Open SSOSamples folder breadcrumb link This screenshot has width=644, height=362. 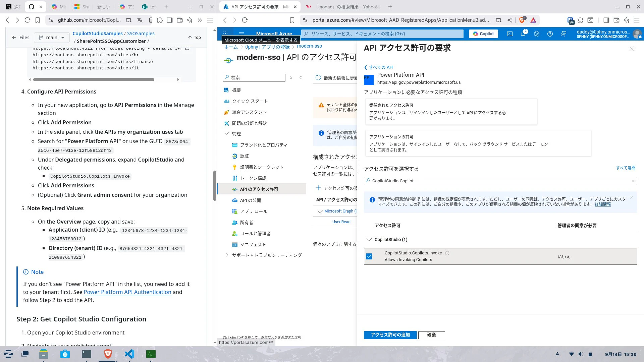(141, 34)
